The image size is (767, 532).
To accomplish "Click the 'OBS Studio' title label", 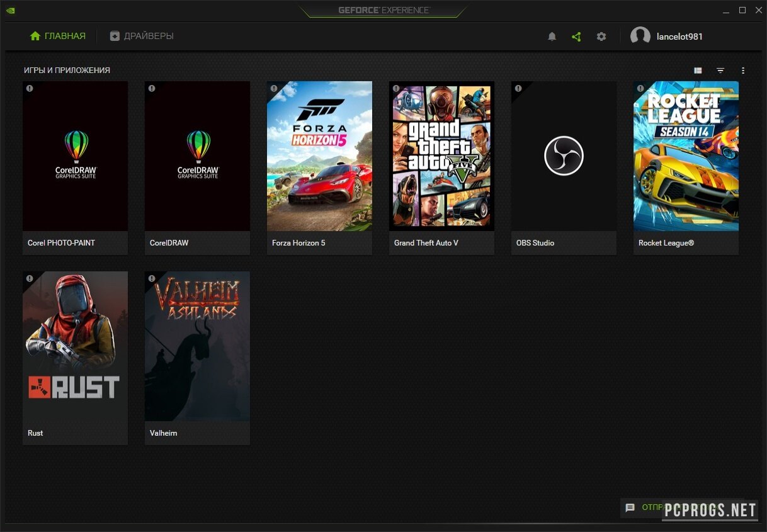I will (535, 243).
